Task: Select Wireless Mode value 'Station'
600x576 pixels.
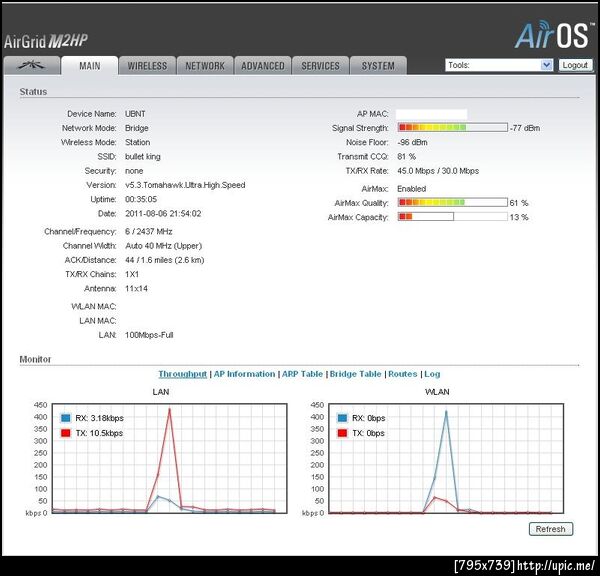Action: point(137,142)
